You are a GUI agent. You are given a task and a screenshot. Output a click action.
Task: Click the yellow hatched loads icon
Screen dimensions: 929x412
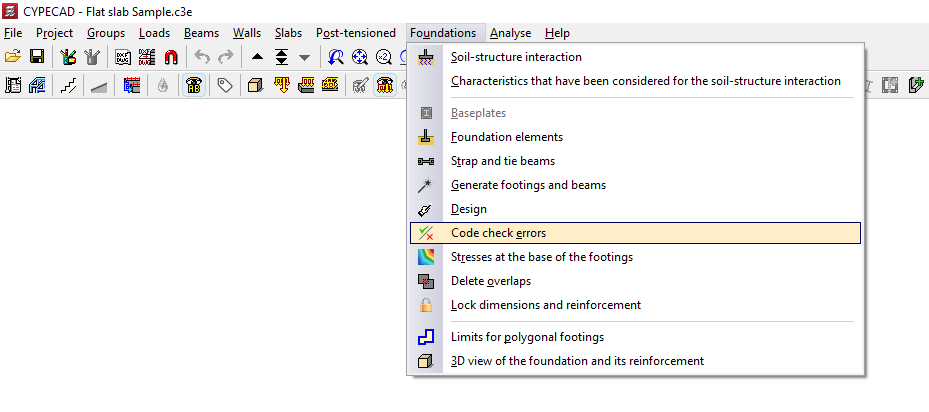tap(329, 85)
